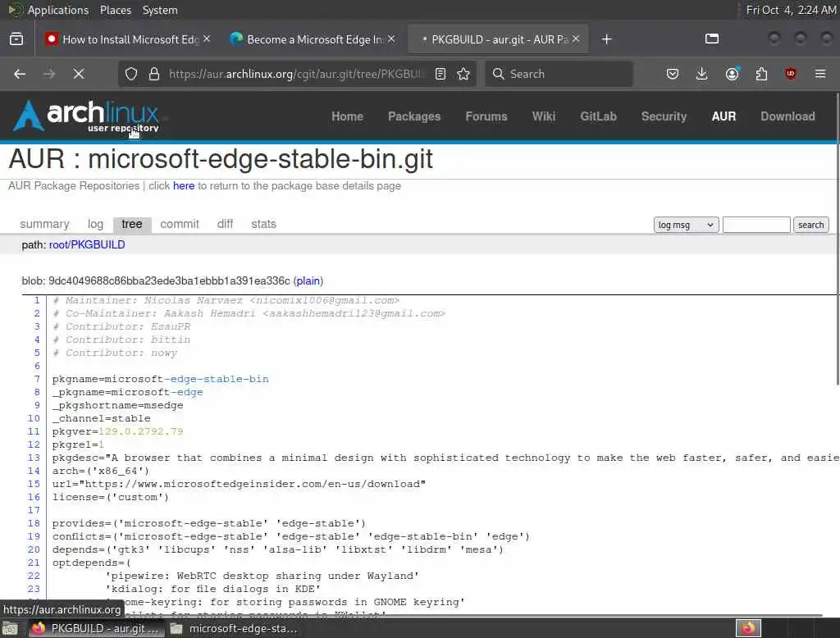Screen dimensions: 840x638
Task: Open the extensions puzzle icon
Action: click(761, 74)
